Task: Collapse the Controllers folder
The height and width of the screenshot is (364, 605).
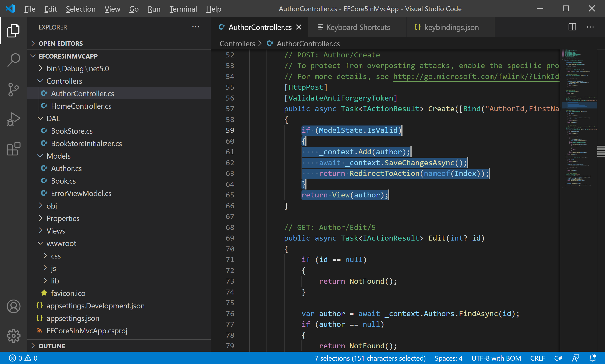Action: click(64, 81)
